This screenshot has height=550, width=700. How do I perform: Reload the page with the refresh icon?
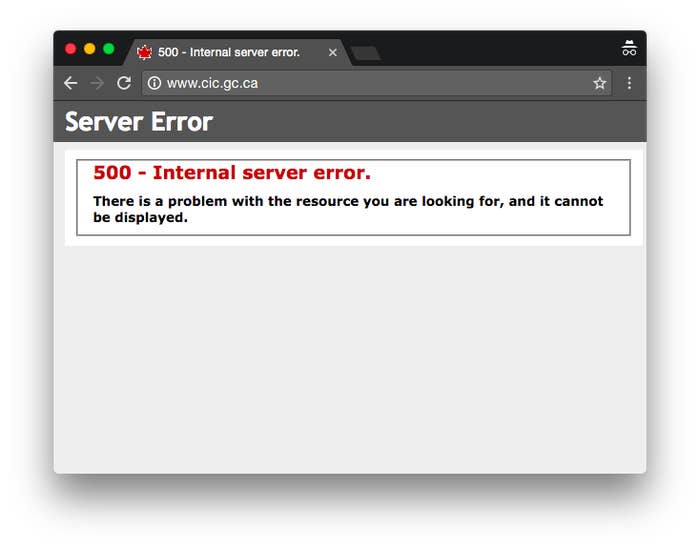click(124, 83)
